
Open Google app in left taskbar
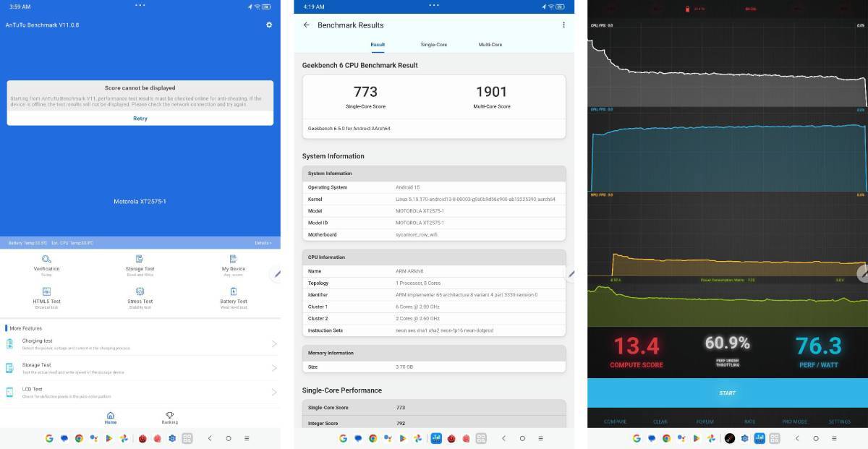click(x=48, y=438)
